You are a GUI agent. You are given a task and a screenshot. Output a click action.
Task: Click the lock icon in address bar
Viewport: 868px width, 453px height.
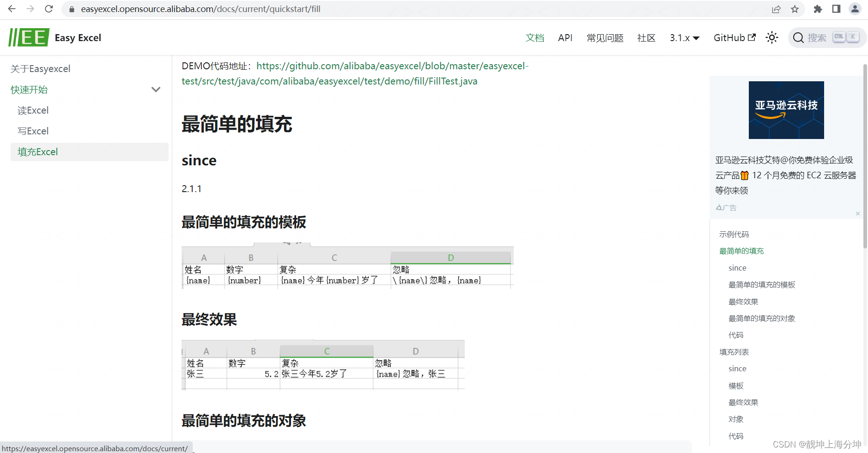pyautogui.click(x=72, y=9)
